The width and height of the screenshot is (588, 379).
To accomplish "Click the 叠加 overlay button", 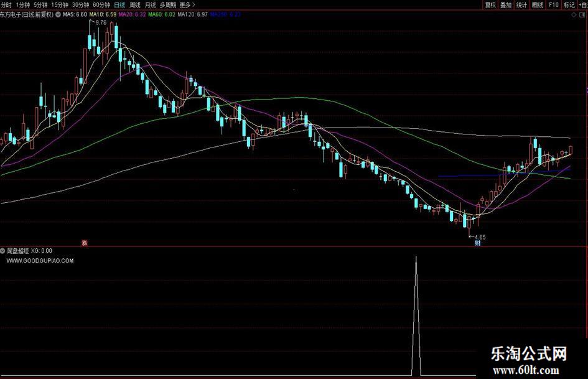I will click(505, 5).
